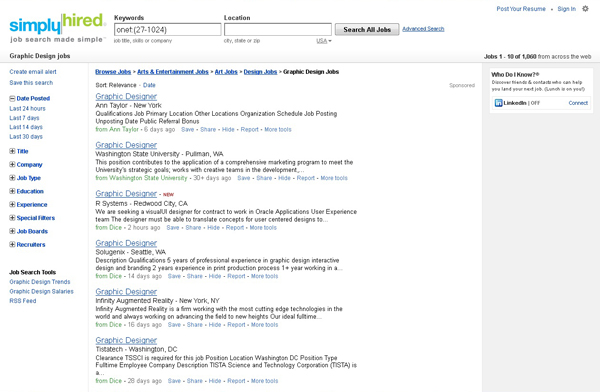Click 'from Ann Taylor' source text
Screen dimensions: 600x392
pos(117,129)
